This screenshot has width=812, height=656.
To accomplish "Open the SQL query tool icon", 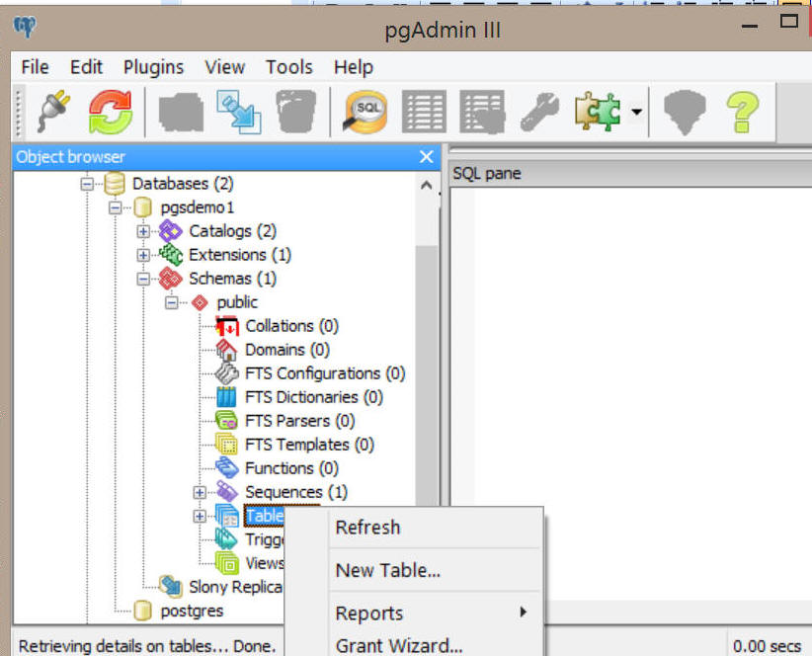I will coord(365,112).
